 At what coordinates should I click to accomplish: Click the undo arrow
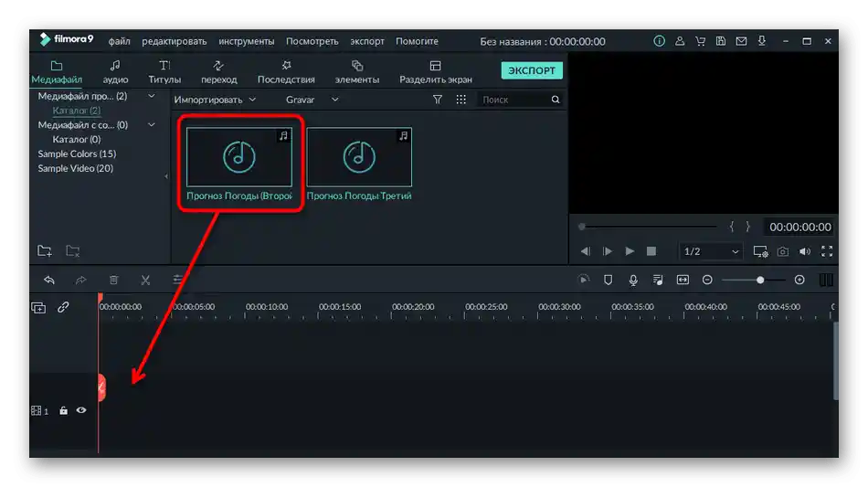pos(49,280)
